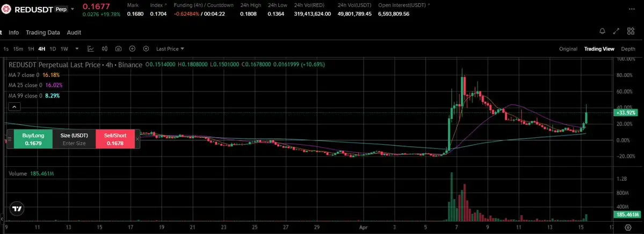Screen dimensions: 644x234
Task: Click the 24h High value 0.1808
Action: [249, 13]
